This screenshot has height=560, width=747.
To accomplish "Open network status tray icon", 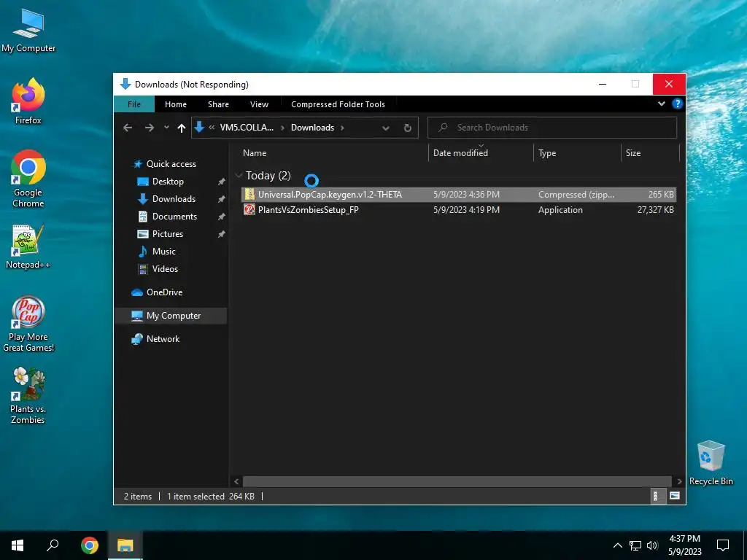I will (635, 545).
